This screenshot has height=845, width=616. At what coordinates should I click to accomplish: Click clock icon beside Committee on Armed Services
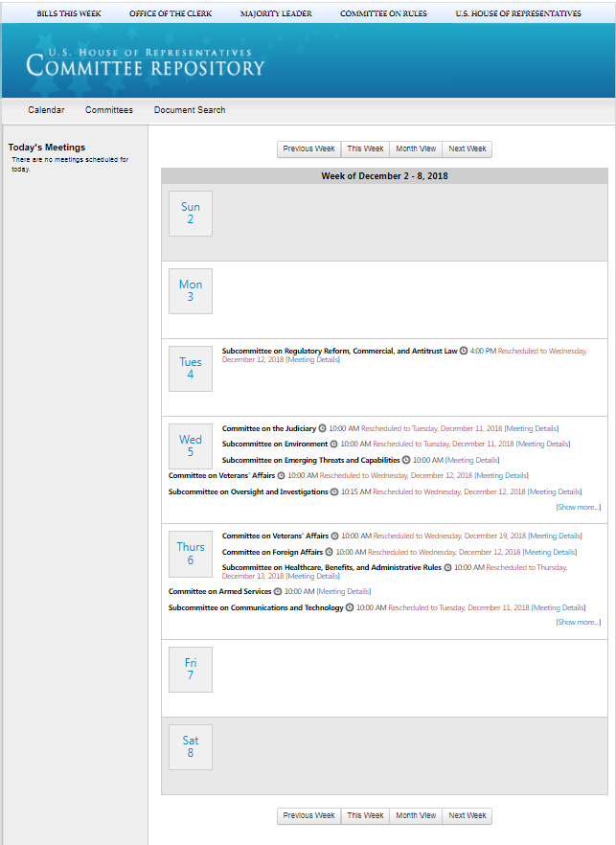(278, 591)
